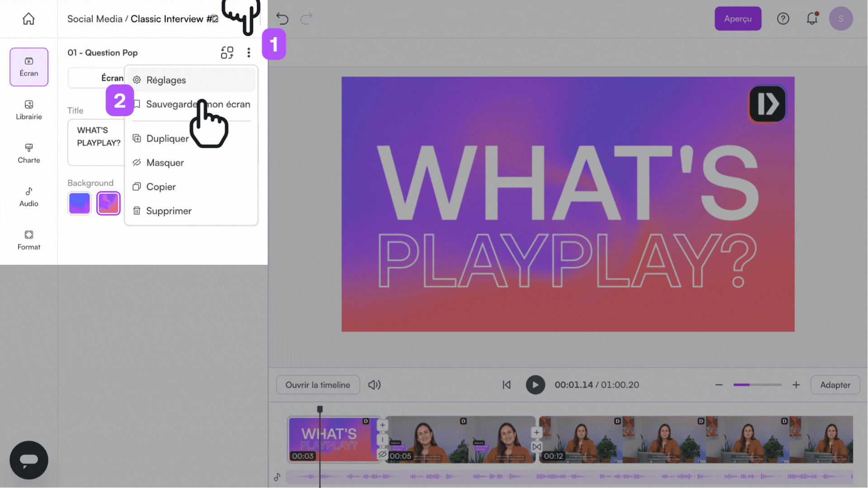Select the blue background swatch
Screen dimensions: 868x488
80,203
